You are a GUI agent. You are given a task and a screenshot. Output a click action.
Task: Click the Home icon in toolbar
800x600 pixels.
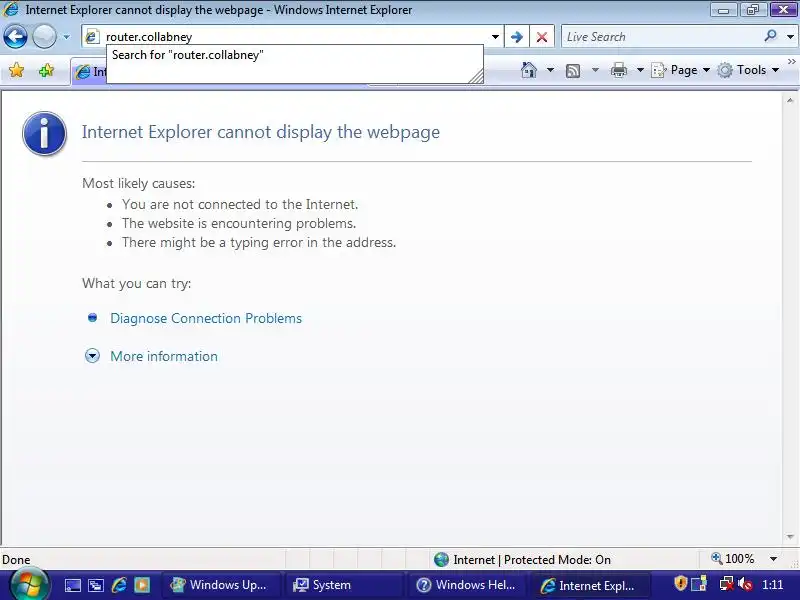tap(529, 70)
